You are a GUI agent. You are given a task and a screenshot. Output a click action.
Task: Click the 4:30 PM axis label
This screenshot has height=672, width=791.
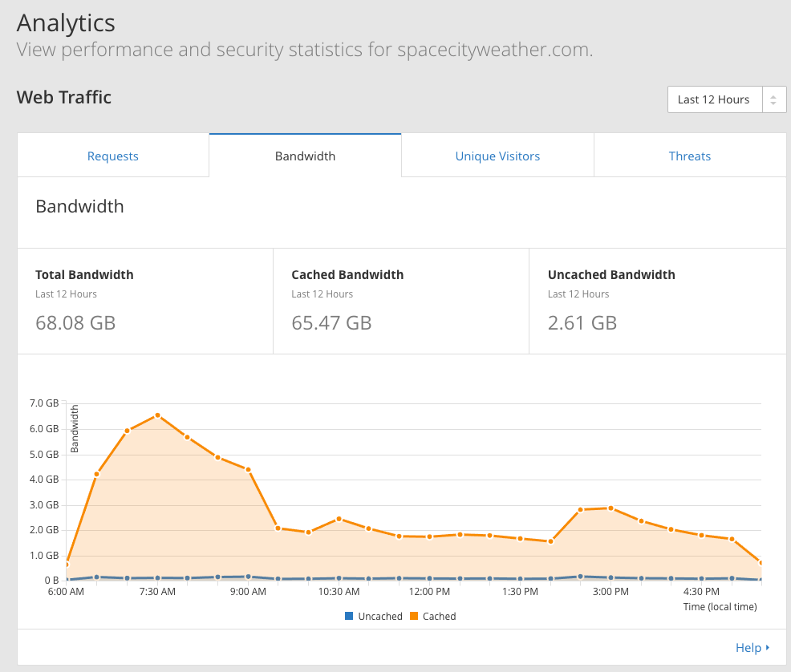tap(701, 591)
